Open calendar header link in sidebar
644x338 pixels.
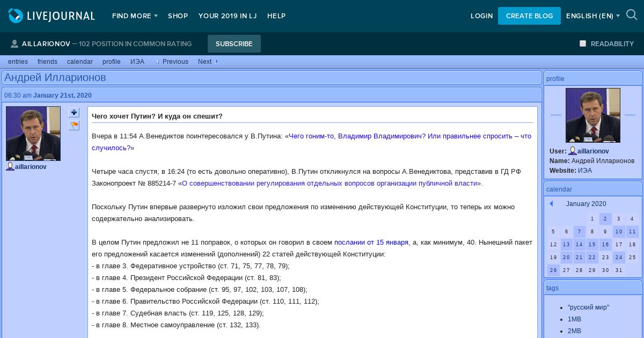(559, 189)
